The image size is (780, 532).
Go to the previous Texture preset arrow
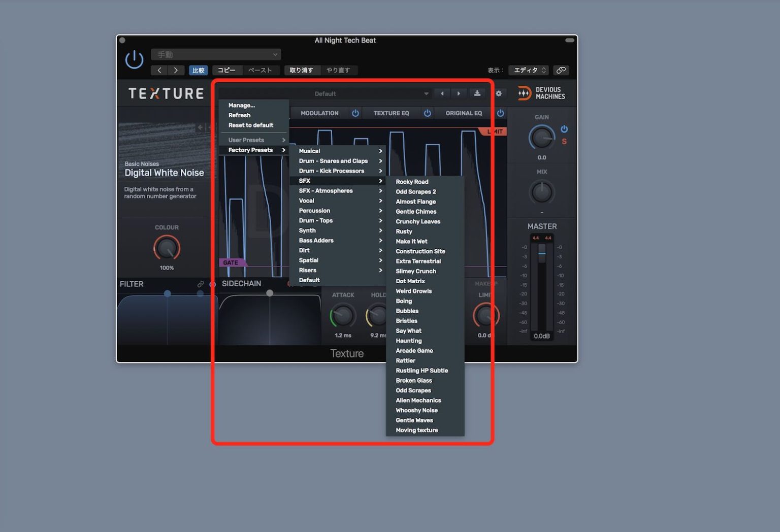pyautogui.click(x=442, y=93)
